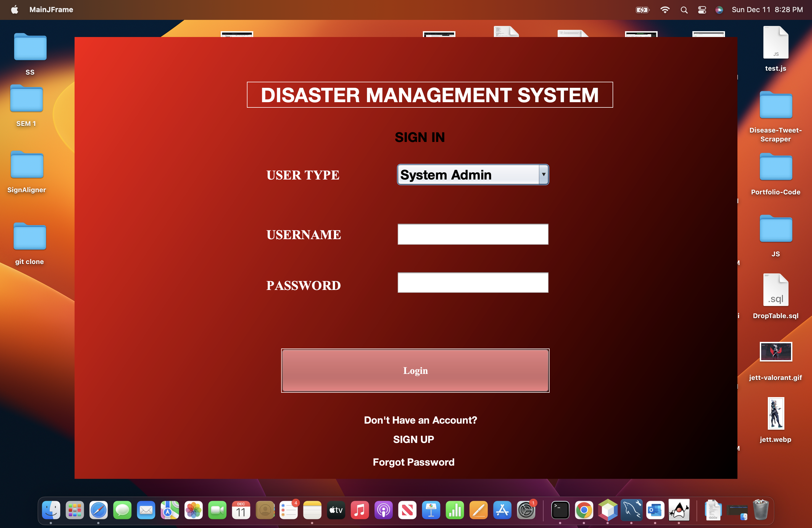Click the Wi-Fi status icon
The image size is (812, 528).
point(665,10)
